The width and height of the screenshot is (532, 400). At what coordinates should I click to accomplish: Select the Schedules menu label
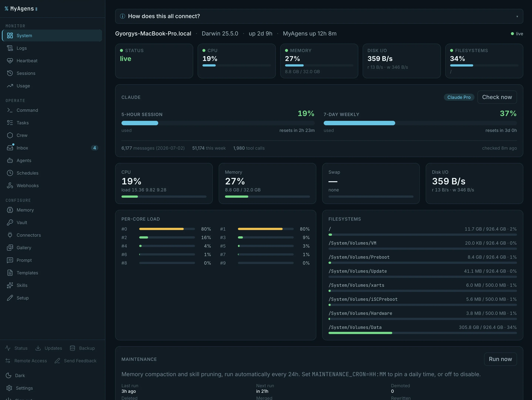point(27,173)
